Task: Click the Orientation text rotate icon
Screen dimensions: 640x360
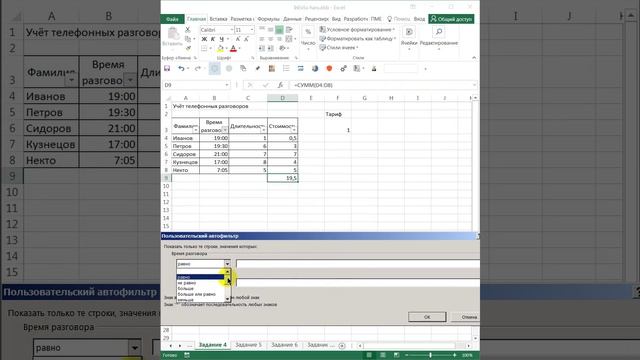Action: pyautogui.click(x=282, y=49)
